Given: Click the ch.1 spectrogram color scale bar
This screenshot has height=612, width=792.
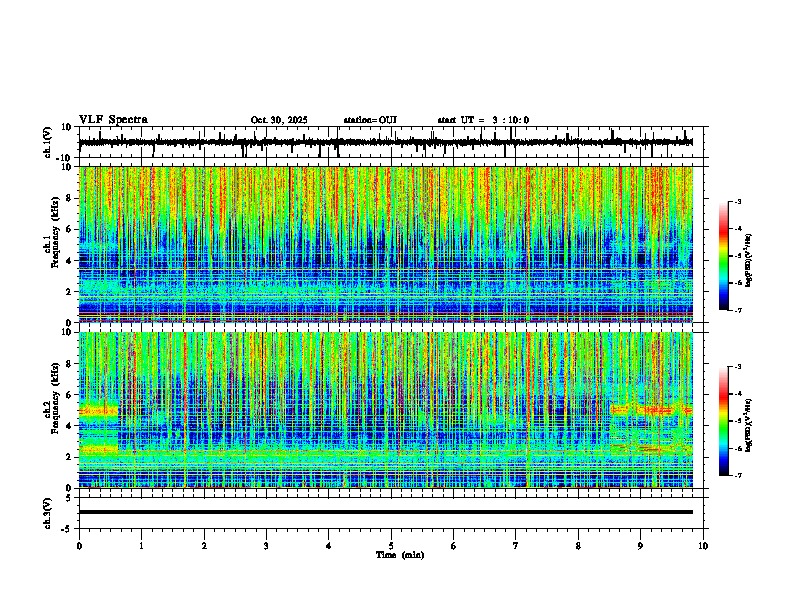Looking at the screenshot, I should coord(723,256).
